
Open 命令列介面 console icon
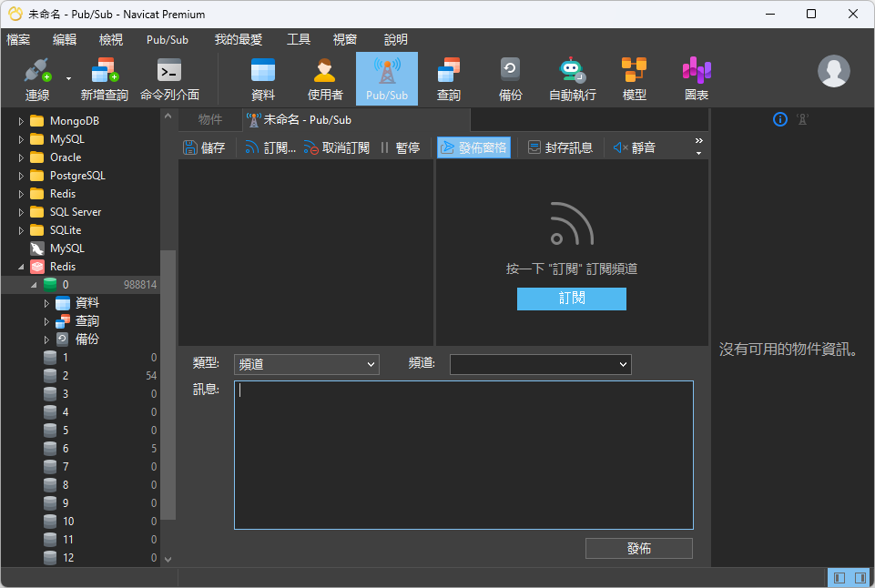click(169, 78)
